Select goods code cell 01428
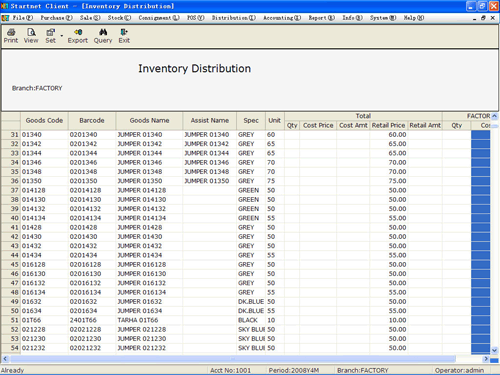 pyautogui.click(x=44, y=227)
